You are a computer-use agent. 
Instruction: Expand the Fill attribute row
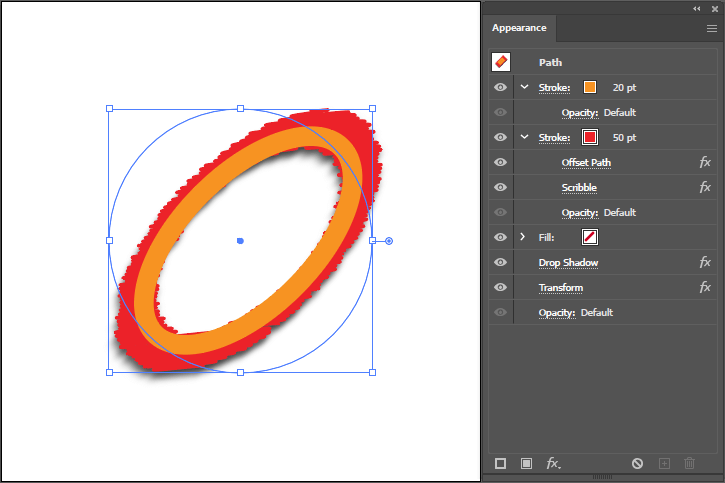click(x=524, y=237)
